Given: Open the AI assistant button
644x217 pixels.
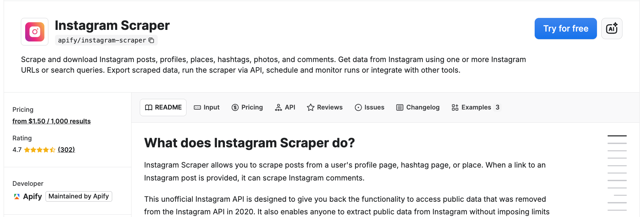Looking at the screenshot, I should pos(611,29).
